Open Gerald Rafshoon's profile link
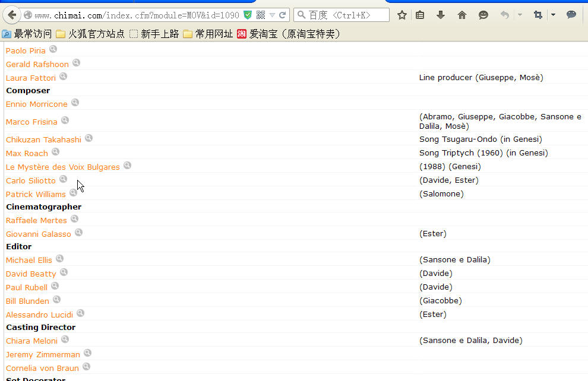588x381 pixels. pos(37,64)
